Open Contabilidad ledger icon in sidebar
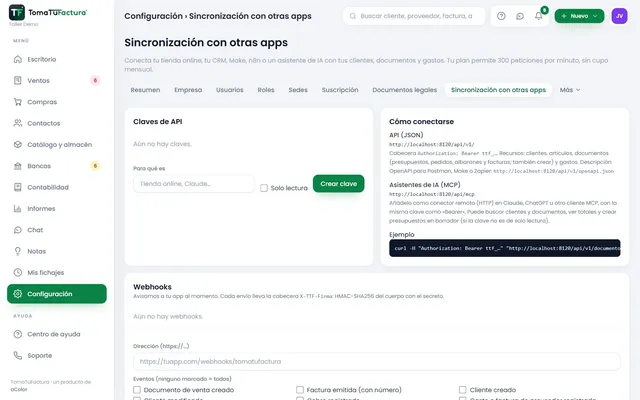 click(x=18, y=187)
